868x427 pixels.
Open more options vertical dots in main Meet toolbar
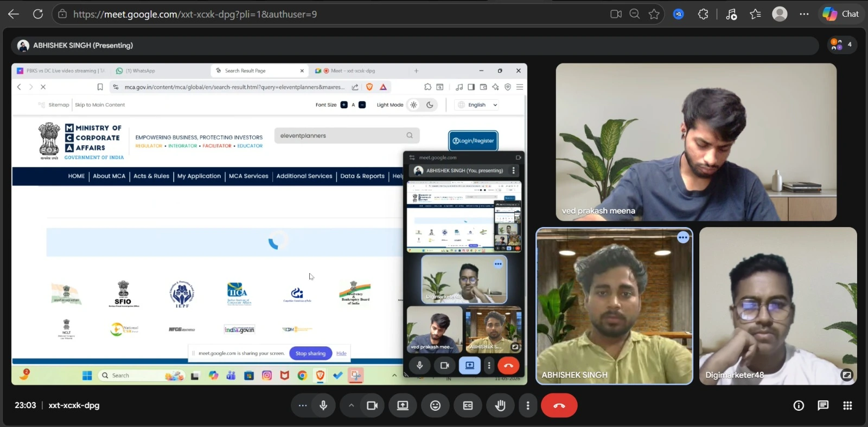(528, 405)
